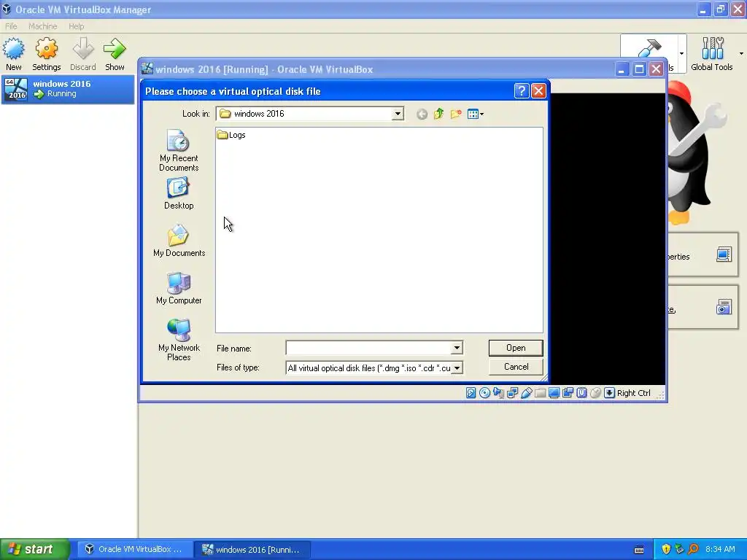This screenshot has height=560, width=747.
Task: Click security shield tray icon
Action: [666, 550]
